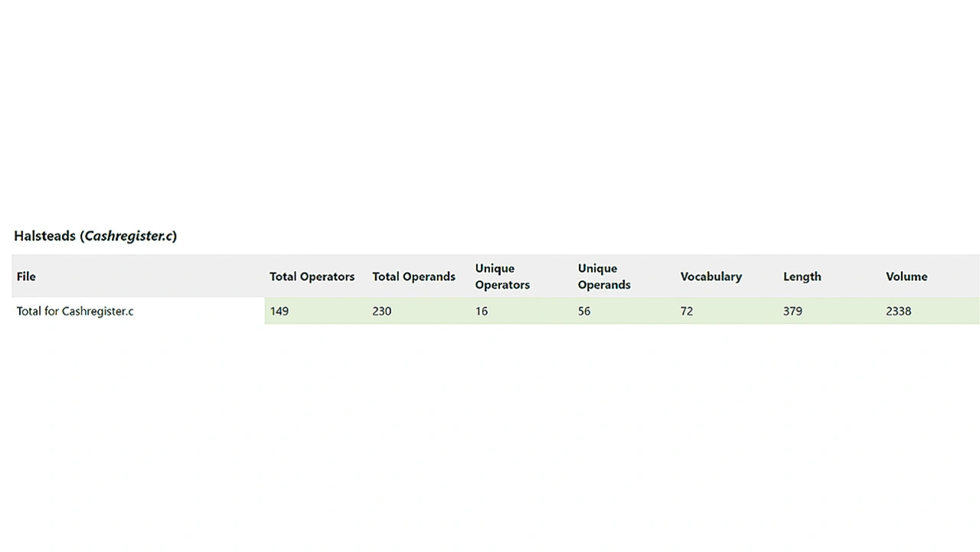The height and width of the screenshot is (552, 980).
Task: Click the word 'Total' in the data row label
Action: 29,311
